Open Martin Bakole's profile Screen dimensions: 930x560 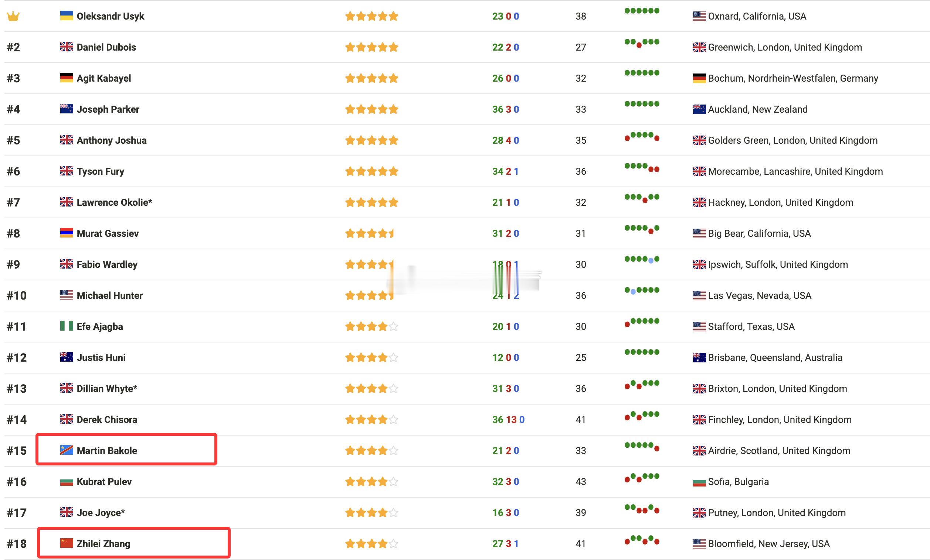coord(107,451)
